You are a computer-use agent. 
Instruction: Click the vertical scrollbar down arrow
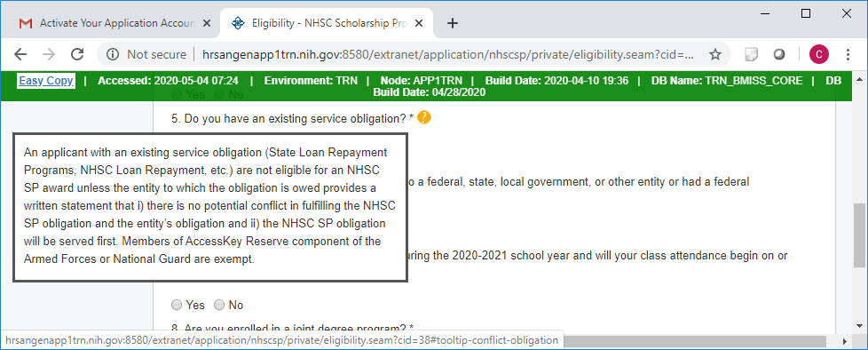click(859, 326)
